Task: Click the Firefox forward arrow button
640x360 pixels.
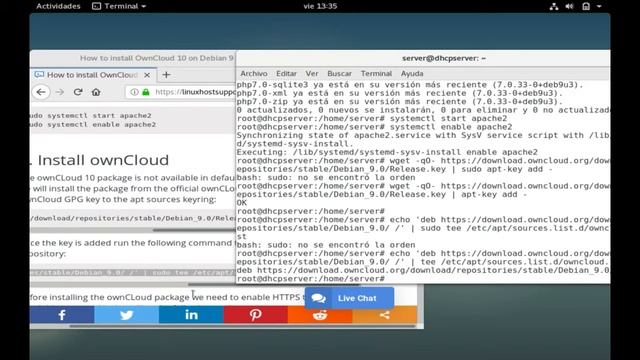Action: point(60,92)
